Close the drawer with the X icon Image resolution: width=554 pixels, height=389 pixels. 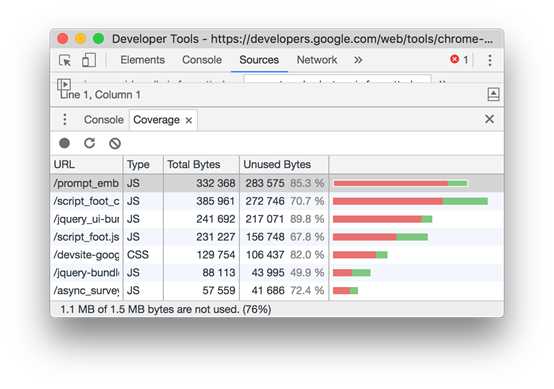(489, 119)
